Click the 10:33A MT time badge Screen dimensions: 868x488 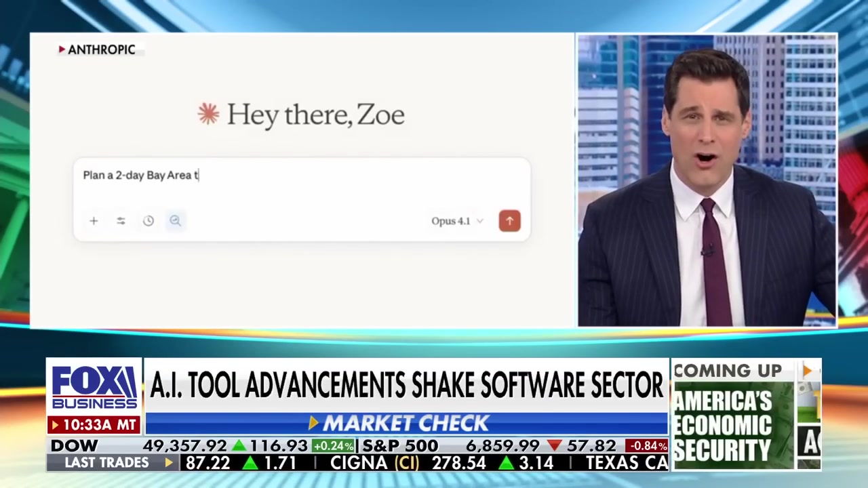pyautogui.click(x=94, y=425)
